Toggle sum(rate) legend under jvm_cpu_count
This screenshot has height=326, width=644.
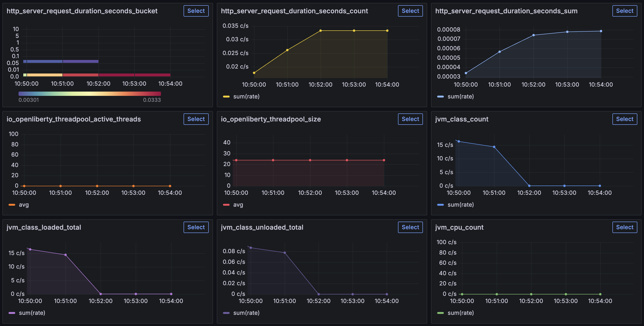tap(461, 313)
